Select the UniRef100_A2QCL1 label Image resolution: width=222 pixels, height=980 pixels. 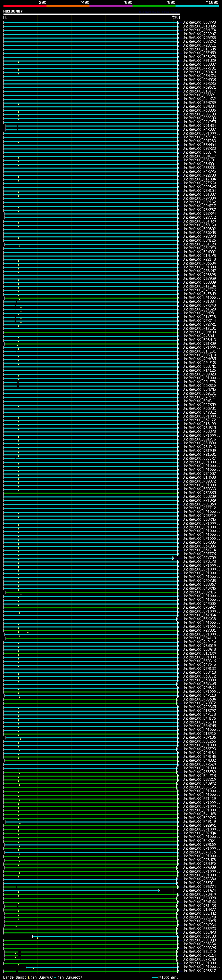click(199, 45)
